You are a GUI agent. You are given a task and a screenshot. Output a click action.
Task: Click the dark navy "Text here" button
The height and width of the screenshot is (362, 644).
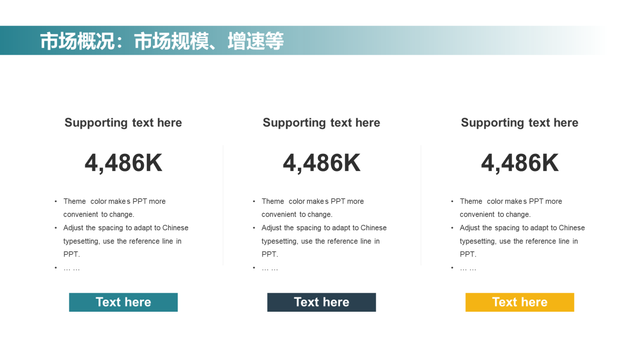[321, 302]
